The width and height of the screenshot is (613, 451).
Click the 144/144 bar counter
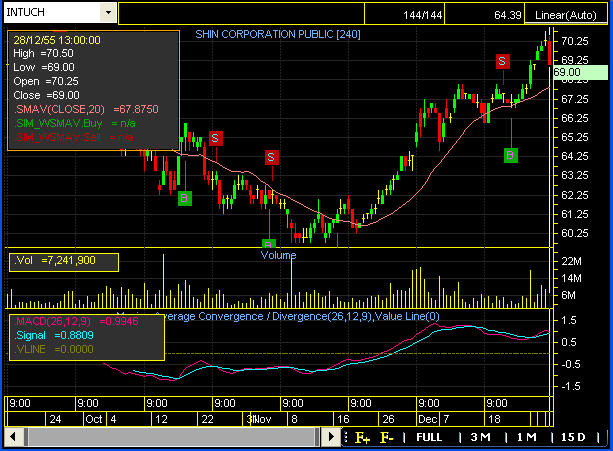click(x=423, y=15)
